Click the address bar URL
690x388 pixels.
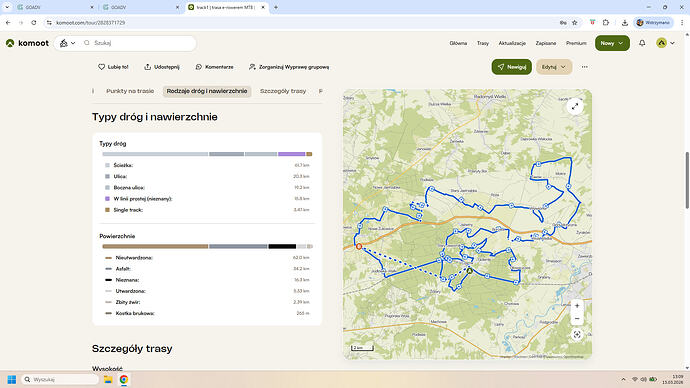pos(90,22)
